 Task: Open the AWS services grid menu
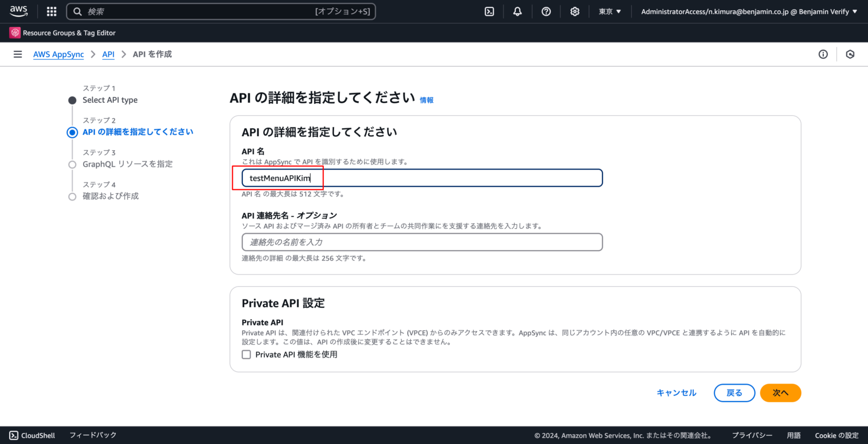pyautogui.click(x=51, y=11)
